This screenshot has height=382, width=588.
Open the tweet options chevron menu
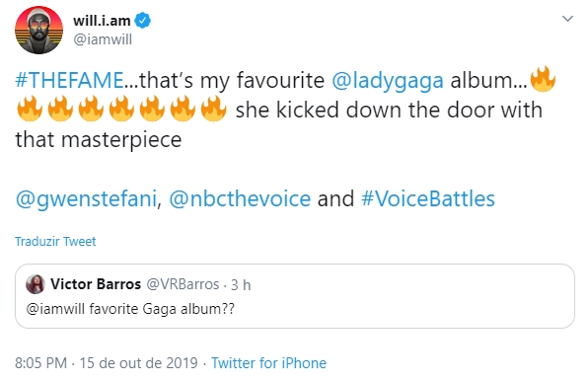tap(567, 19)
